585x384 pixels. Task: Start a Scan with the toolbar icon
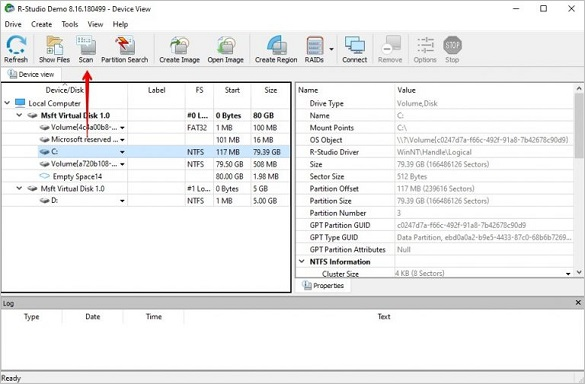(x=86, y=49)
